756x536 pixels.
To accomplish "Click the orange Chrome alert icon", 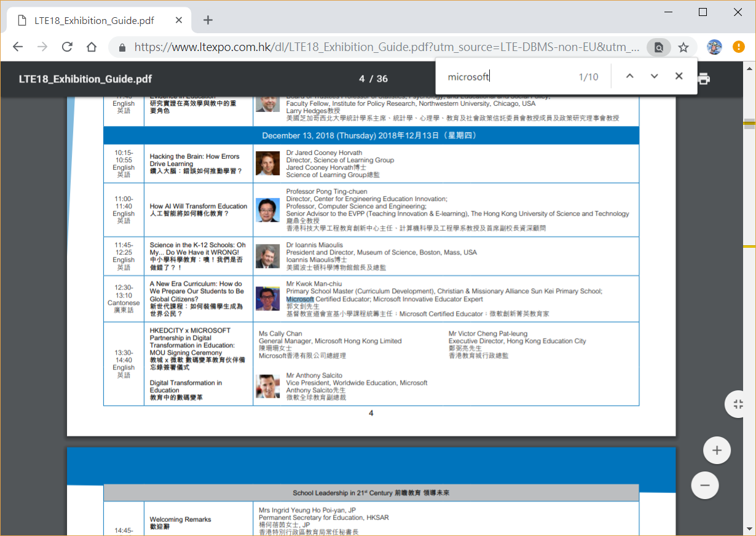I will click(739, 47).
